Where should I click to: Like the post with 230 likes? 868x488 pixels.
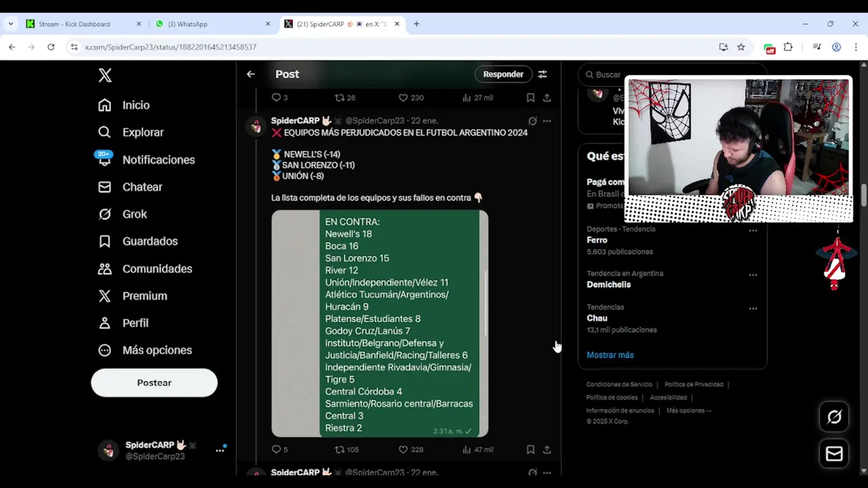click(x=410, y=98)
